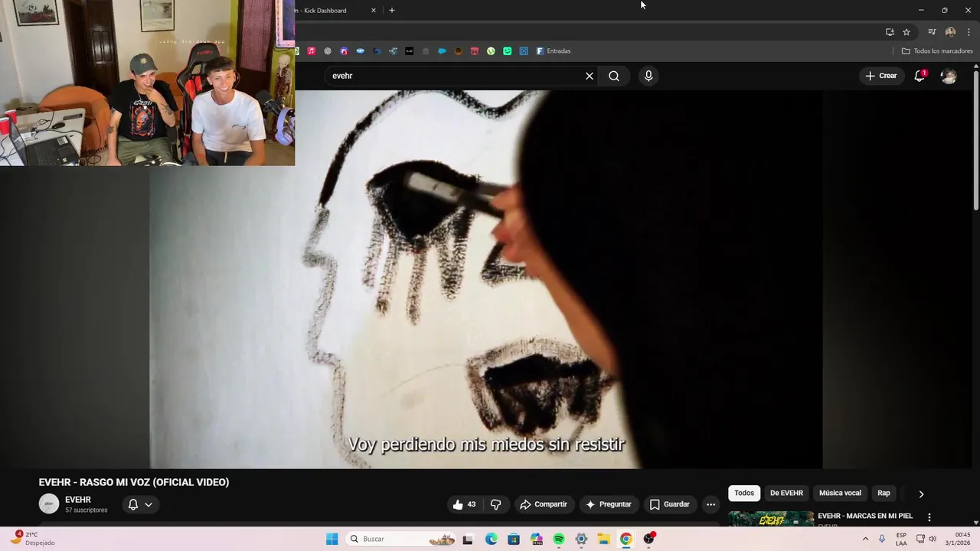Dislike the video with thumbs down

(x=495, y=504)
